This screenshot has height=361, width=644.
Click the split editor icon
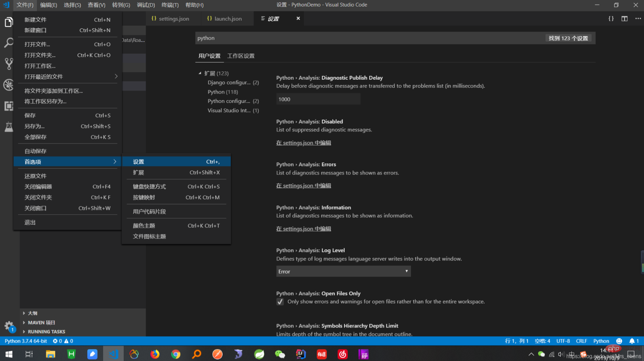624,19
